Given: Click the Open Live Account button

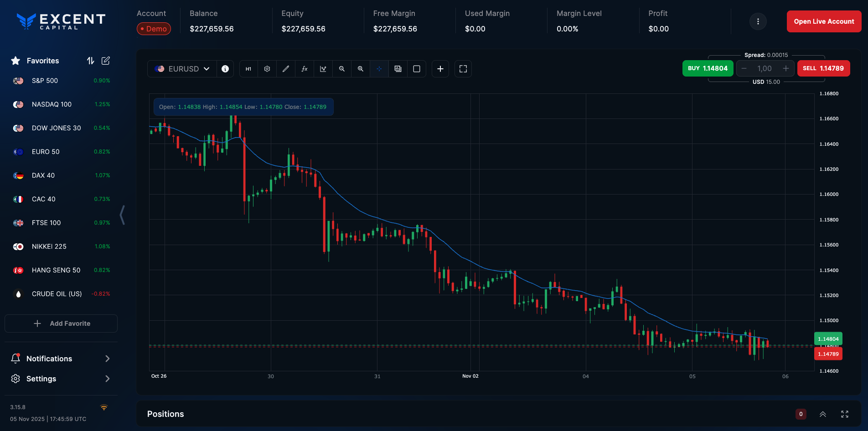Looking at the screenshot, I should 823,21.
